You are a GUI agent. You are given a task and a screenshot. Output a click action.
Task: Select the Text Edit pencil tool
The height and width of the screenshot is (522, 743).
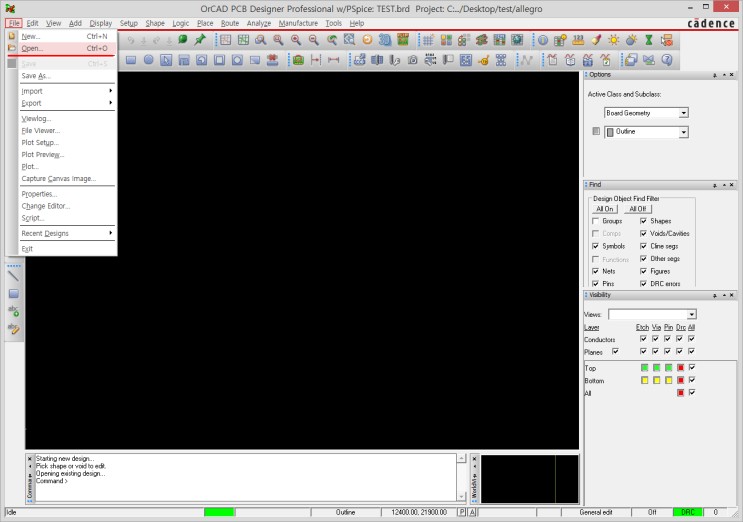[13, 328]
